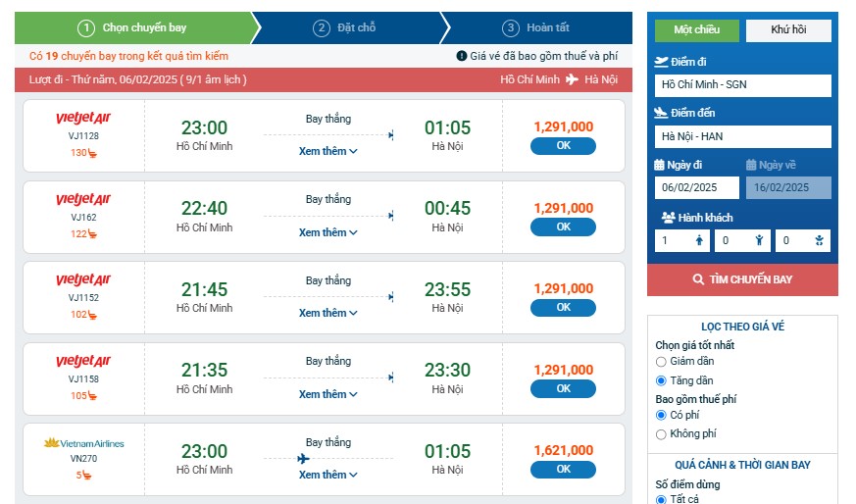
Task: Click the Ngày đi date field 06/02/2025
Action: click(696, 187)
